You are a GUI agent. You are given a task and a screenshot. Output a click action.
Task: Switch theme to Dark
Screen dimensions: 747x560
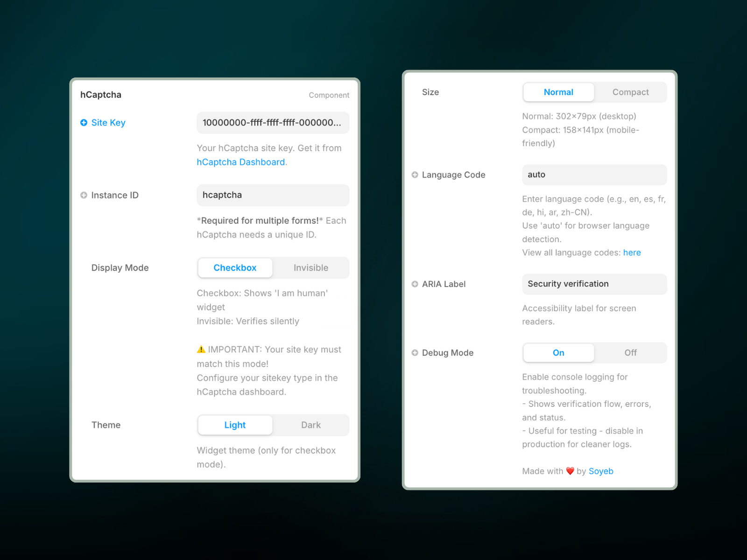310,425
